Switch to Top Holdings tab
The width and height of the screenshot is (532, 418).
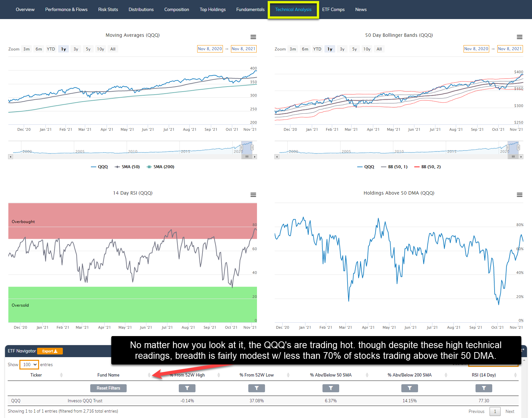click(213, 9)
